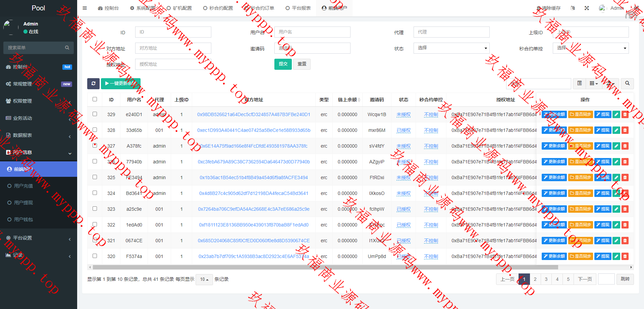Click 提现 button for user 323
This screenshot has height=309, width=644.
click(x=603, y=209)
